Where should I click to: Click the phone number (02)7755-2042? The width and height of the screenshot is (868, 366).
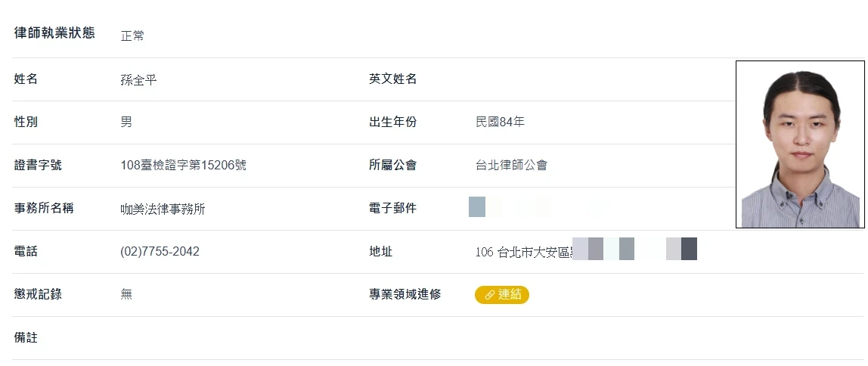click(160, 252)
